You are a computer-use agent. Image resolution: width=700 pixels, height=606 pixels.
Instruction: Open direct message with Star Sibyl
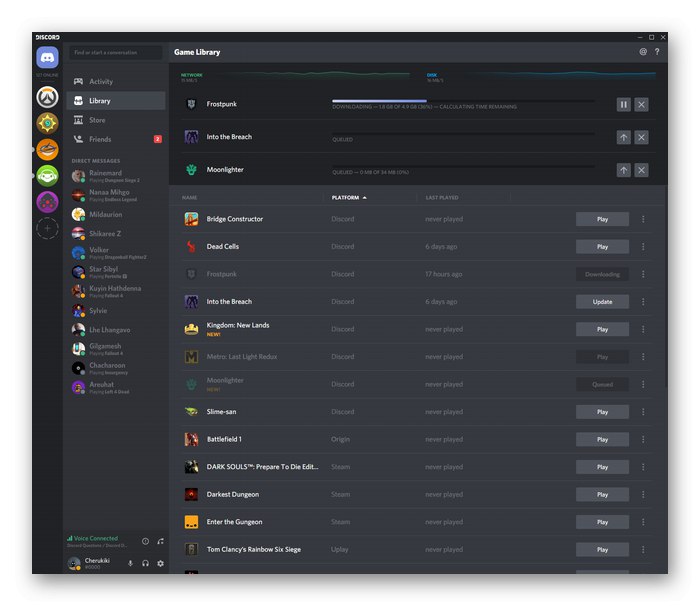click(116, 272)
